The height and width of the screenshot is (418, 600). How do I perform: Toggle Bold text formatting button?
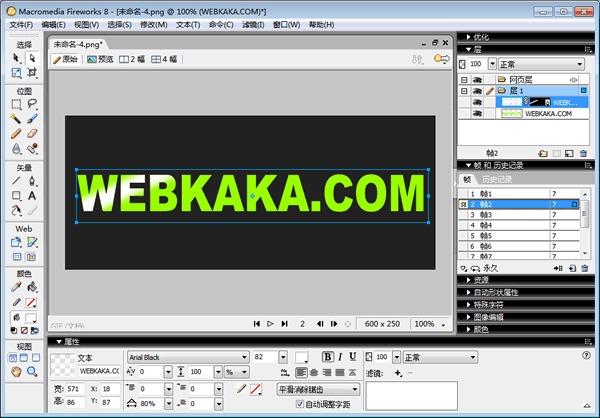pyautogui.click(x=326, y=357)
